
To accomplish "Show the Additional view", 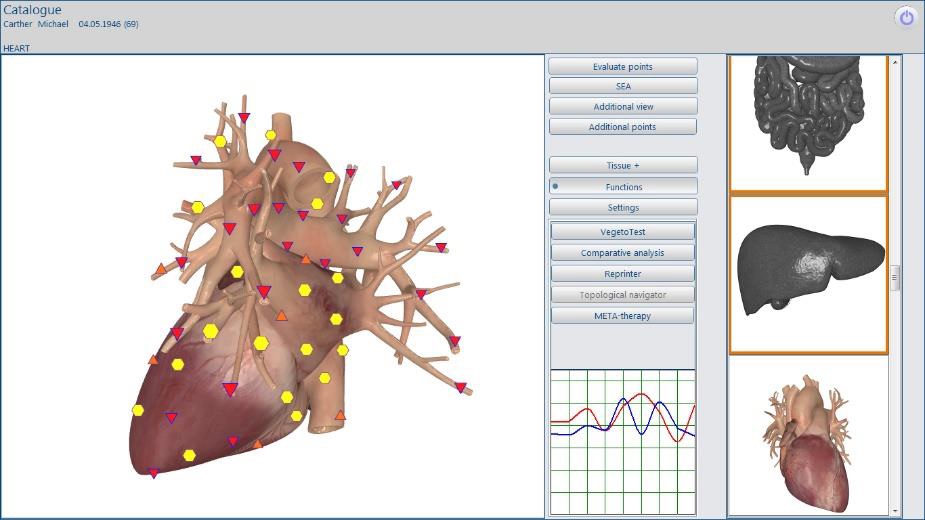I will tap(623, 107).
